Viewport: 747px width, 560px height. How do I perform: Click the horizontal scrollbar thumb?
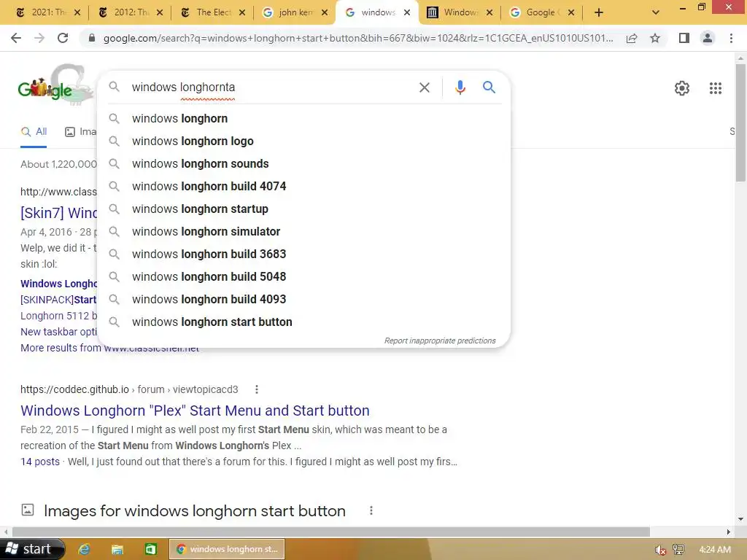click(x=331, y=532)
